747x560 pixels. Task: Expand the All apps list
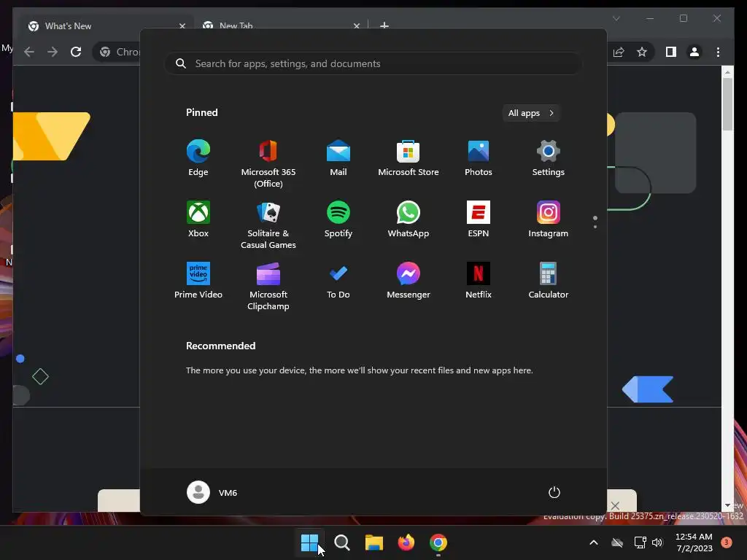tap(531, 113)
